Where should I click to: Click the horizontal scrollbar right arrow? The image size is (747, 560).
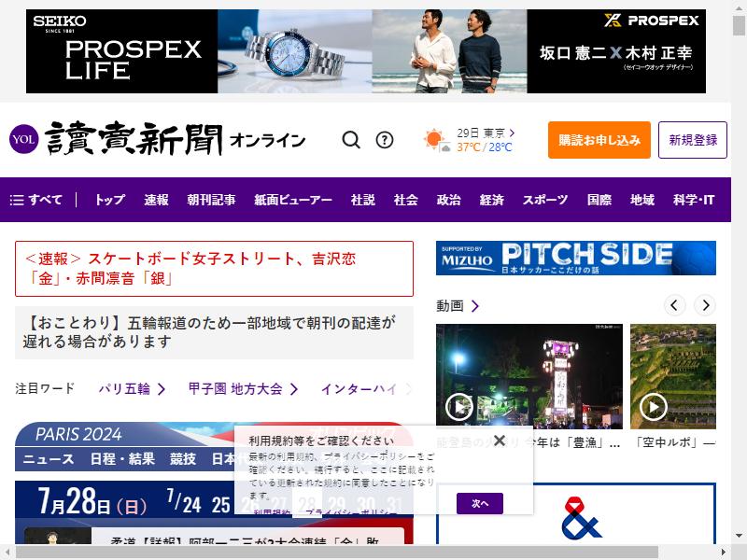point(724,553)
